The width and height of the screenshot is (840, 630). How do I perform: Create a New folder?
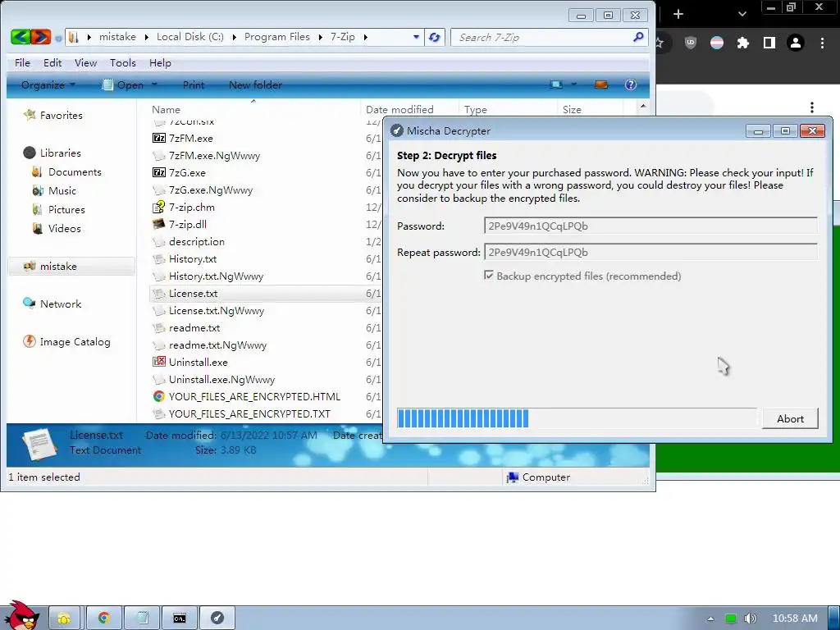pos(256,84)
